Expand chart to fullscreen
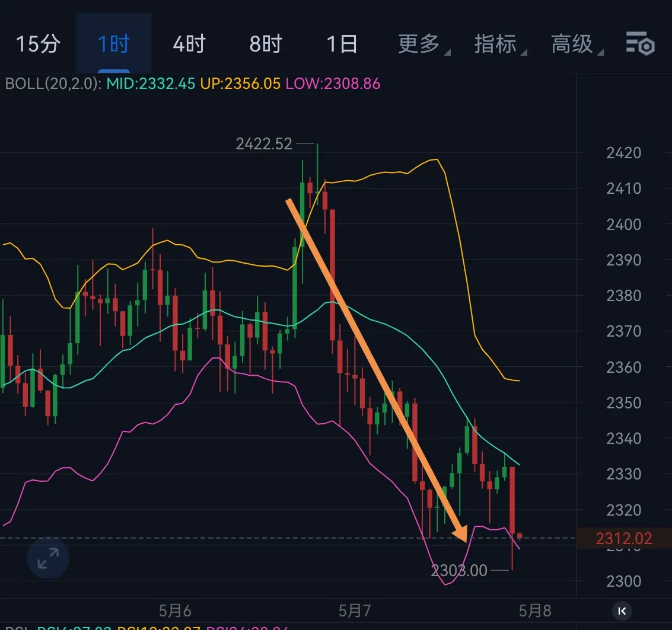672x630 pixels. (x=48, y=558)
